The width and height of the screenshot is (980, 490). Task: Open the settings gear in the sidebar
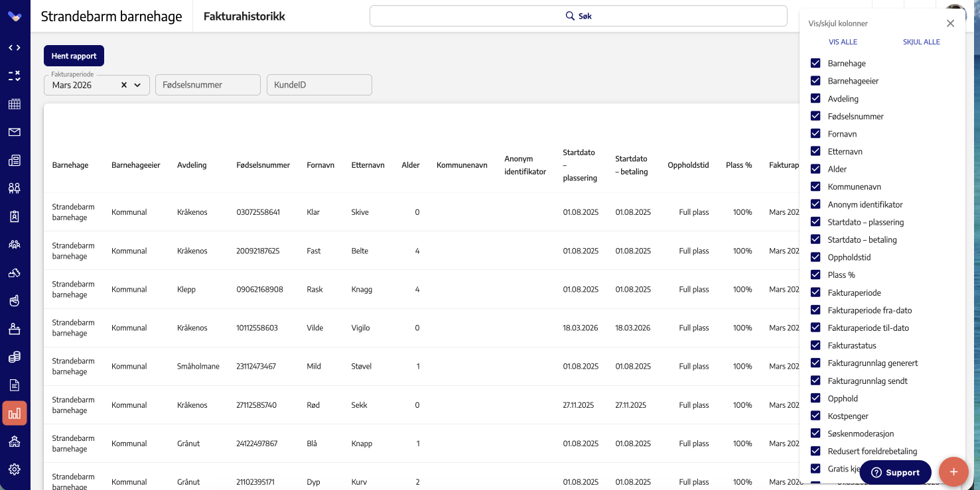pos(15,469)
